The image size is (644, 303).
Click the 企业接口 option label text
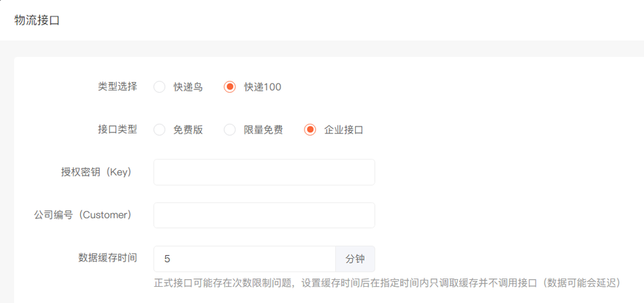tap(344, 130)
